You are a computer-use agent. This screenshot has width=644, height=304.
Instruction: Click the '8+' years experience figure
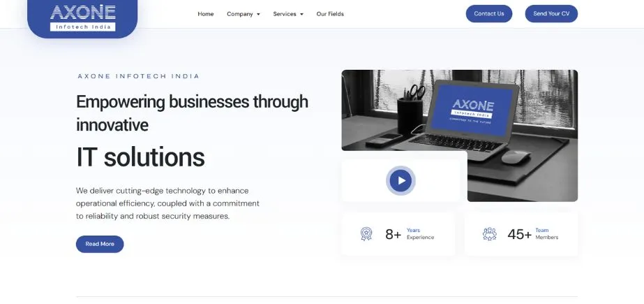click(x=393, y=234)
